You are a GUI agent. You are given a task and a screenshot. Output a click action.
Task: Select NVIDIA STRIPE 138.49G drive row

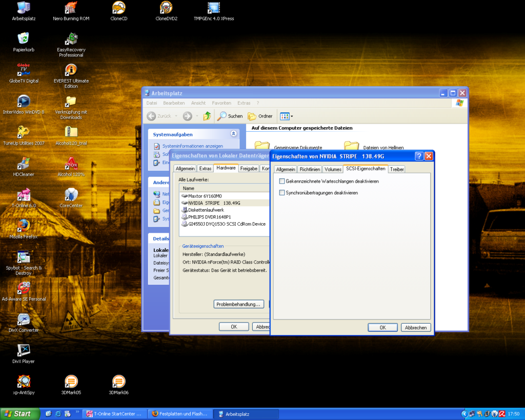(x=225, y=203)
